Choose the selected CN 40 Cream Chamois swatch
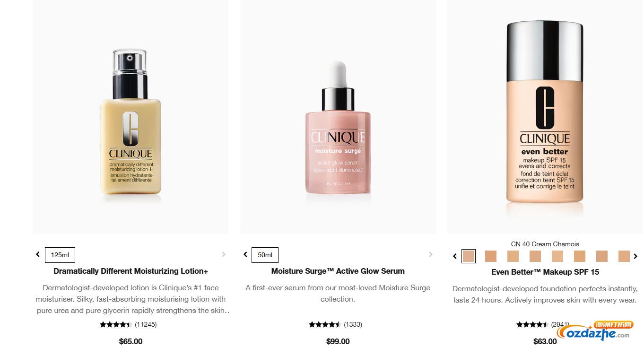 point(469,256)
